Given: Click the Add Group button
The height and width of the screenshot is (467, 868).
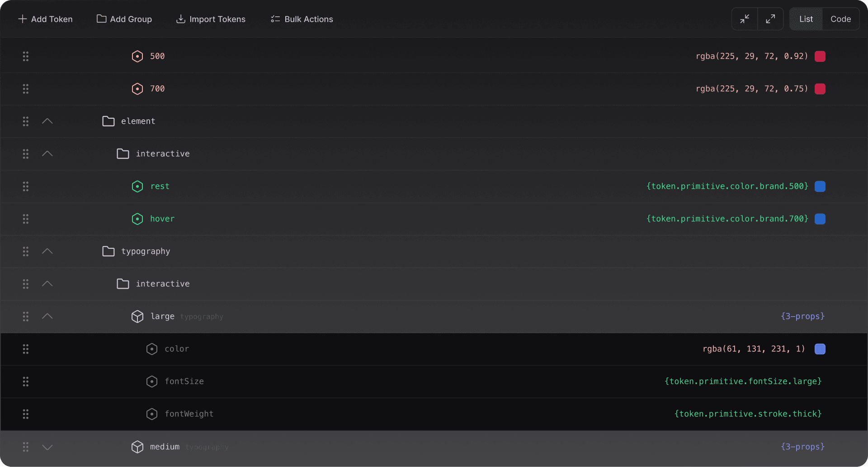Looking at the screenshot, I should coord(124,19).
